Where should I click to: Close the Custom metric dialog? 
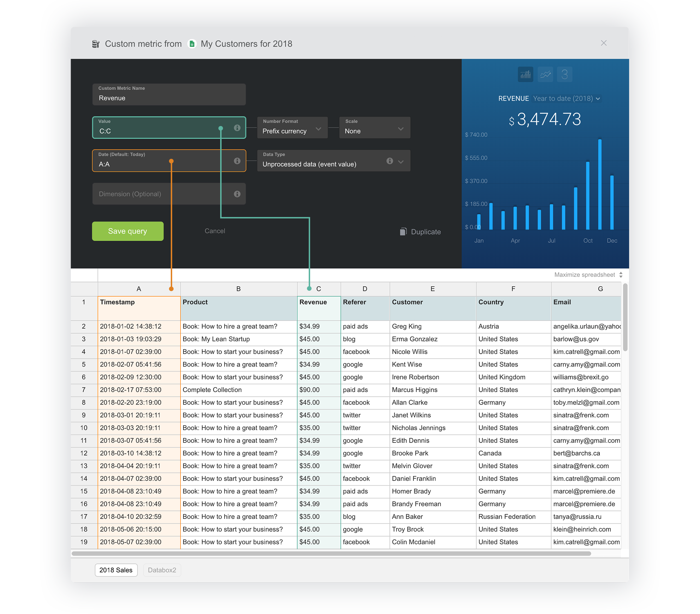point(603,43)
